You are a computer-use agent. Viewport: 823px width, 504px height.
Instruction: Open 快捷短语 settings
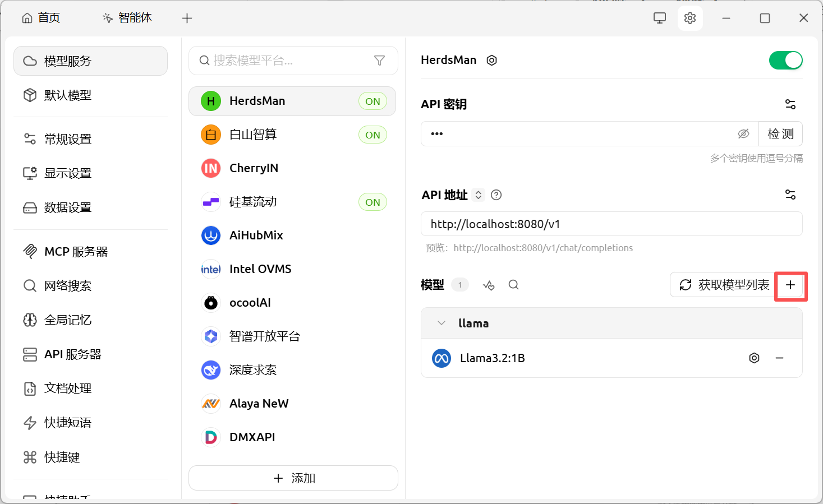click(x=90, y=423)
